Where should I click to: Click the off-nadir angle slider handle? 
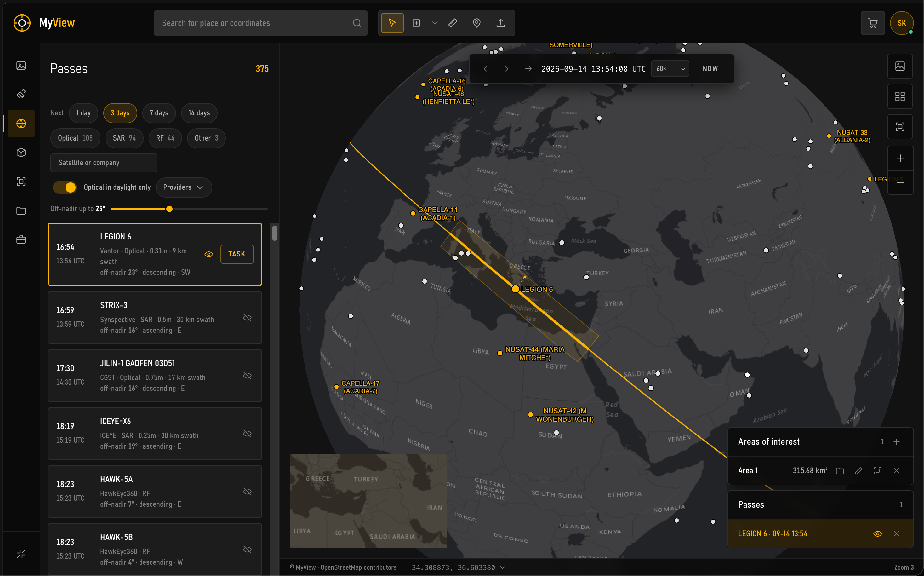169,209
